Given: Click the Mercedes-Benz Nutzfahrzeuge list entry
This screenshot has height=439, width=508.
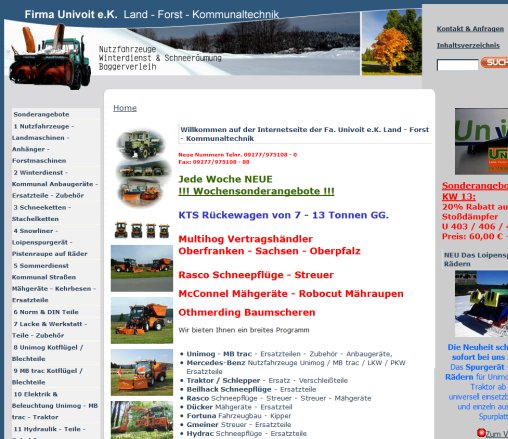Looking at the screenshot, I should (296, 367).
